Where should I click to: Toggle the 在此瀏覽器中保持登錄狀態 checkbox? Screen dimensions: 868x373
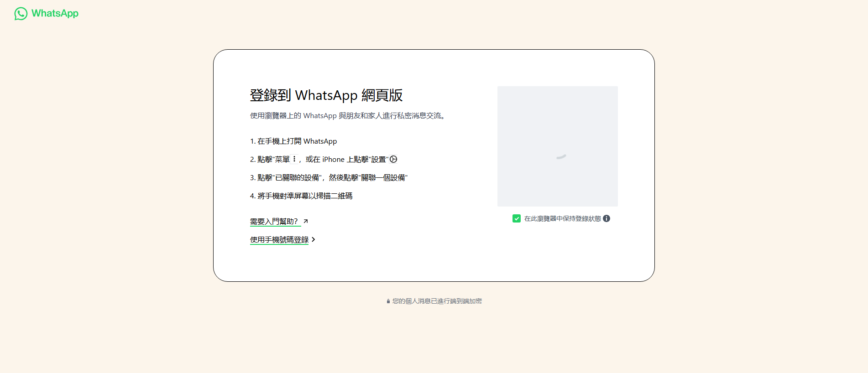[x=517, y=218]
